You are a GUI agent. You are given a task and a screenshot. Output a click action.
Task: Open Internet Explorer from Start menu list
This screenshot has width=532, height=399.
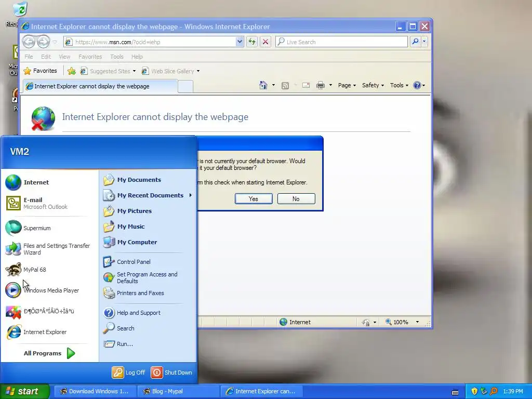coord(36,332)
